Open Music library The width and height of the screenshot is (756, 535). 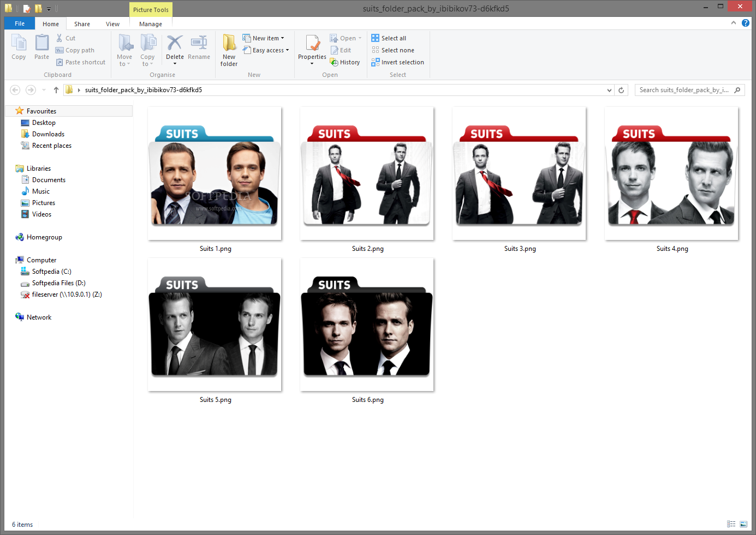click(x=40, y=191)
